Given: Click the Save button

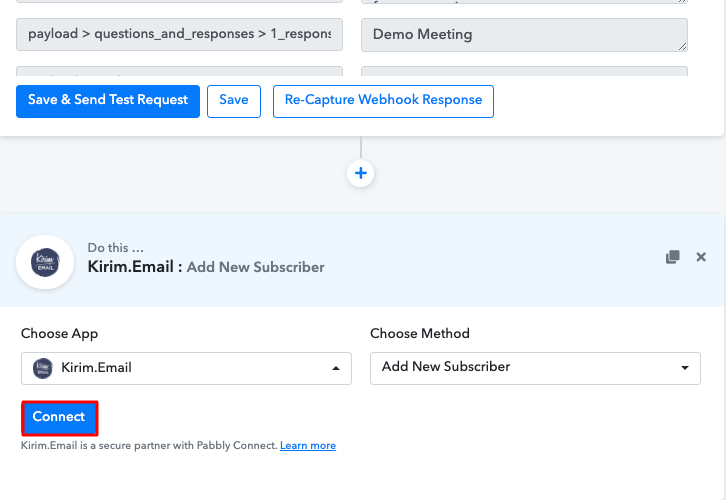Looking at the screenshot, I should pyautogui.click(x=234, y=101).
